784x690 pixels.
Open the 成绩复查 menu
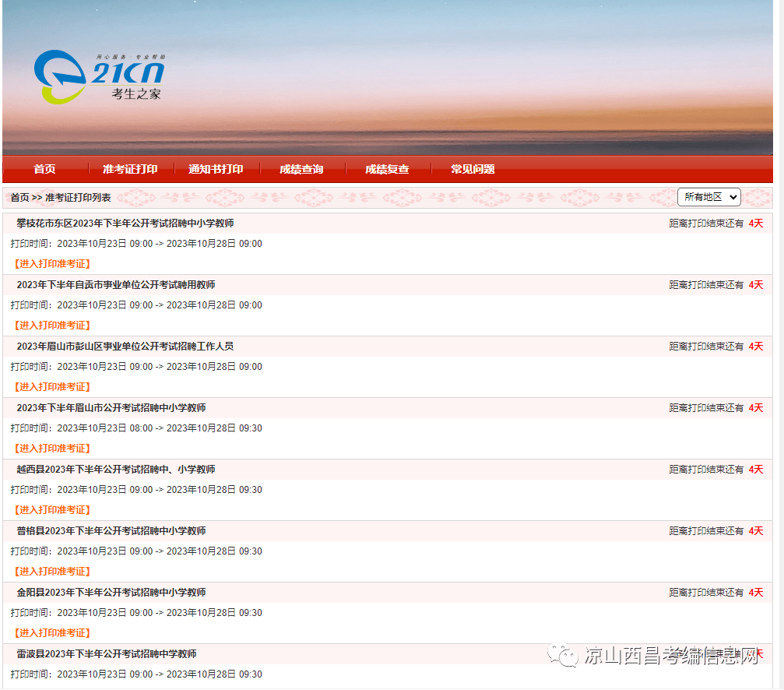pyautogui.click(x=385, y=169)
